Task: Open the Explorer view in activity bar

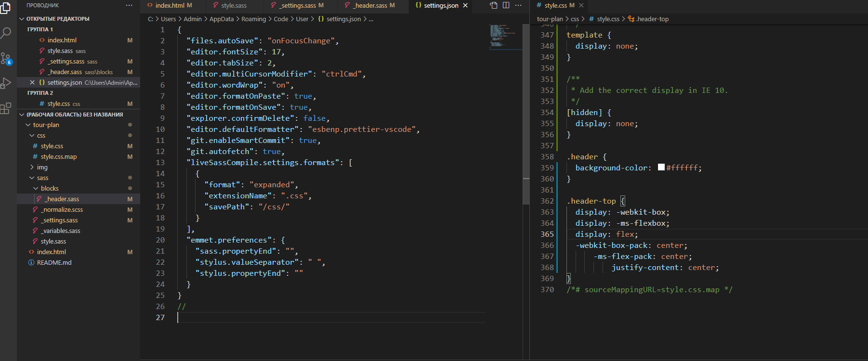Action: click(x=5, y=8)
